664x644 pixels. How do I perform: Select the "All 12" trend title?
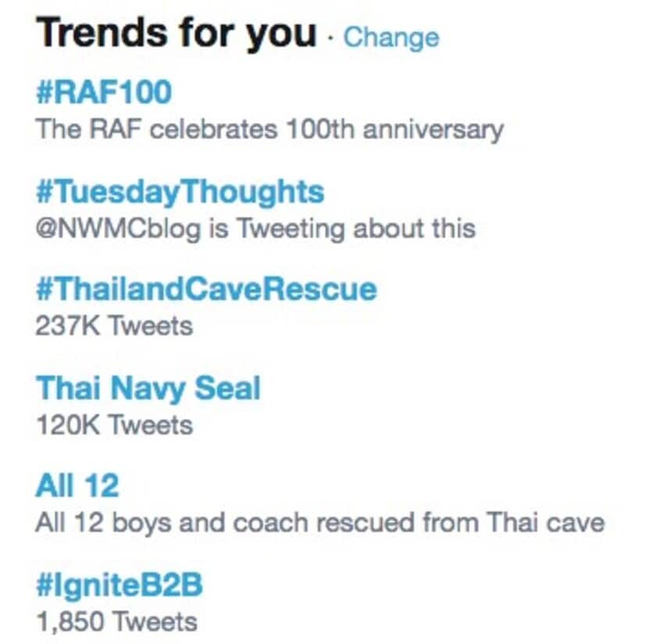(77, 486)
